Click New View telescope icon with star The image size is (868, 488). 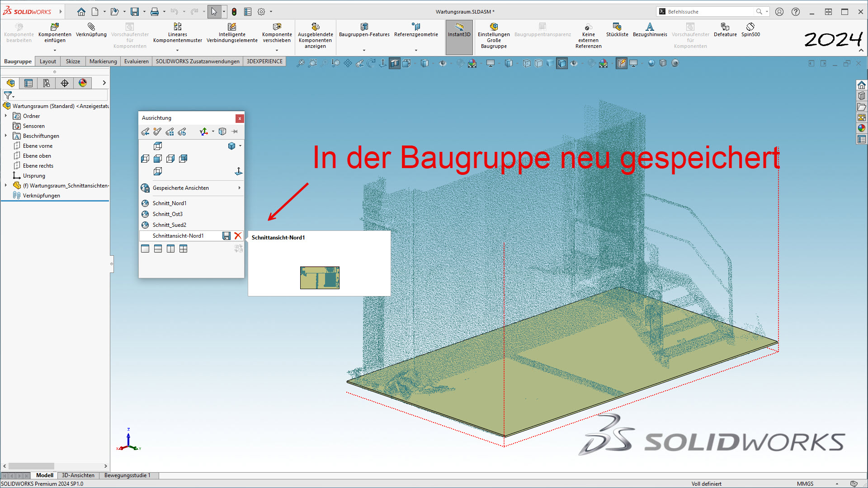pos(157,131)
